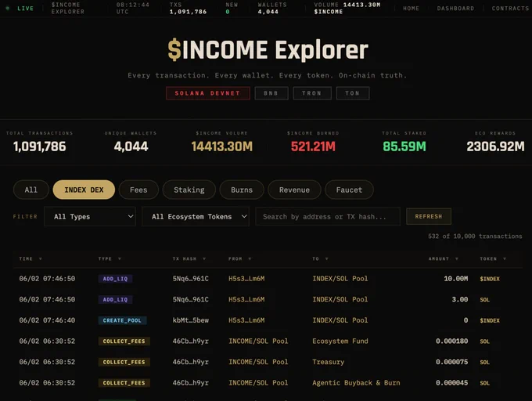Click the 85.59M total staked stat

coord(404,146)
